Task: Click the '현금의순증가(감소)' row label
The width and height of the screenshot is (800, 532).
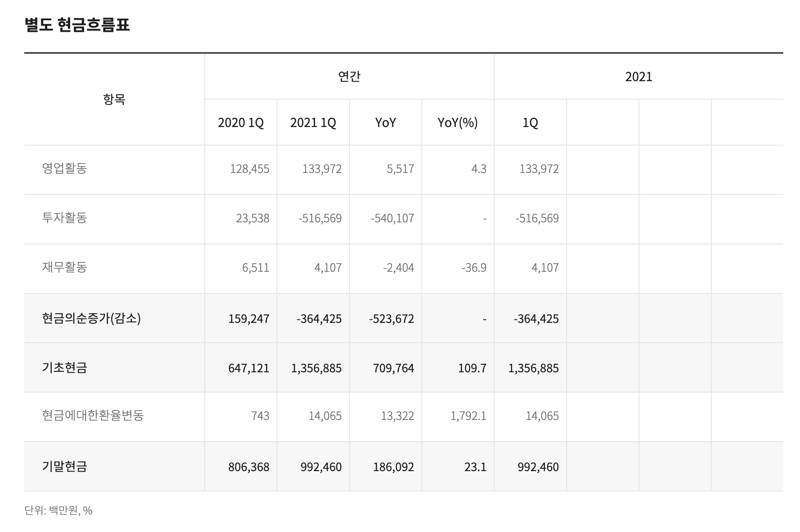Action: 91,318
